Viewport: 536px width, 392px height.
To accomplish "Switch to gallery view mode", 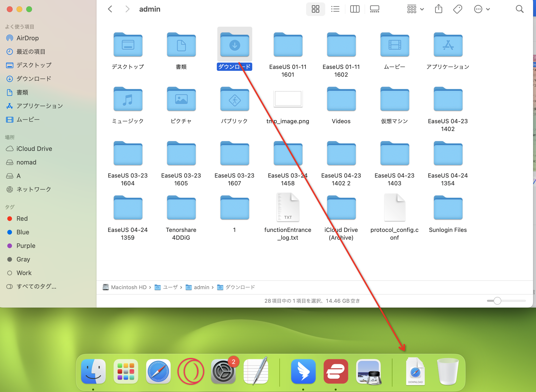I will pyautogui.click(x=374, y=9).
